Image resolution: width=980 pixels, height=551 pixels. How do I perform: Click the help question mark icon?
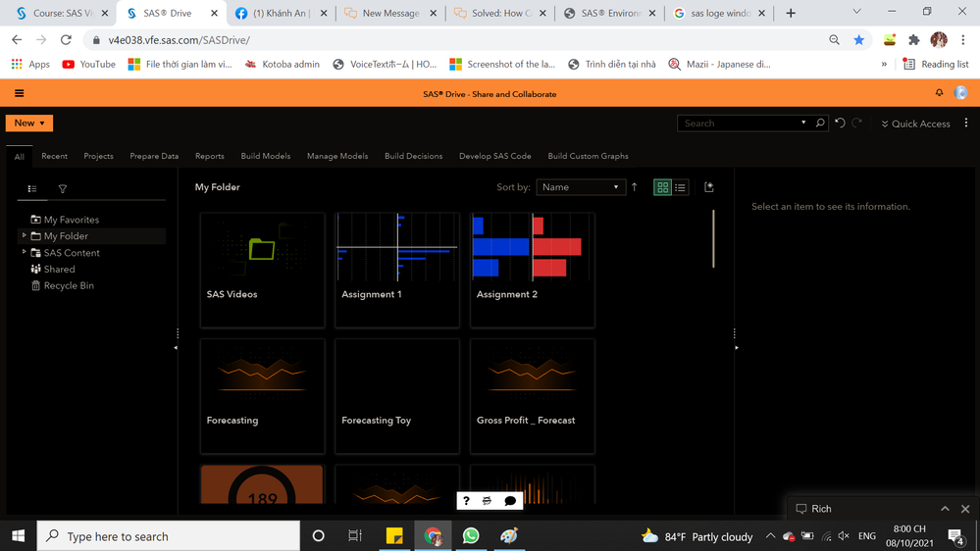click(x=466, y=500)
